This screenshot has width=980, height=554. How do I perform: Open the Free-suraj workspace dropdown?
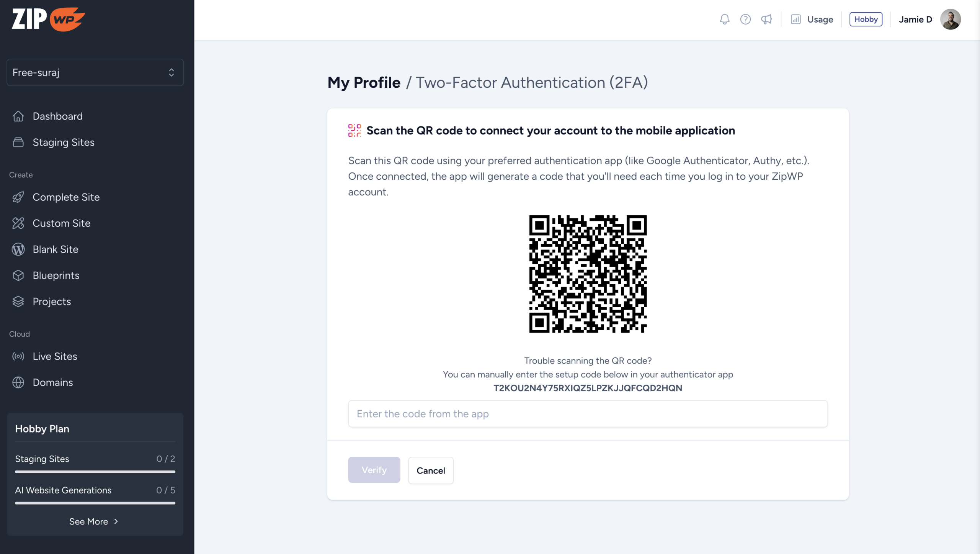[95, 72]
